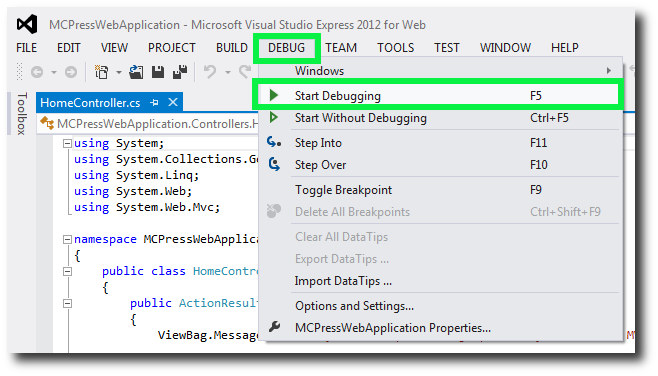
Task: Open the EDIT menu
Action: tap(69, 48)
